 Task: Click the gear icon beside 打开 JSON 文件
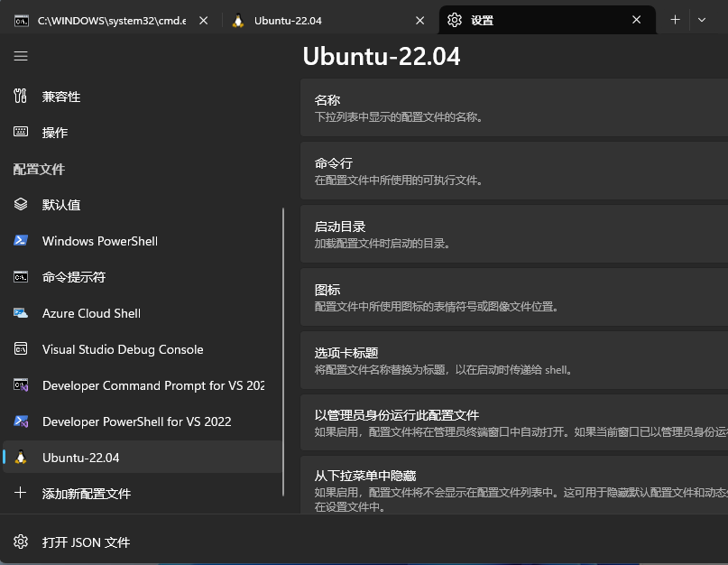pos(21,542)
